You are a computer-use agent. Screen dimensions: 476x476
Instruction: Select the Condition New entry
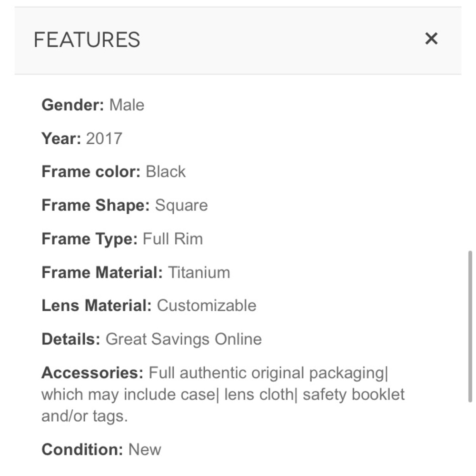[x=101, y=448]
